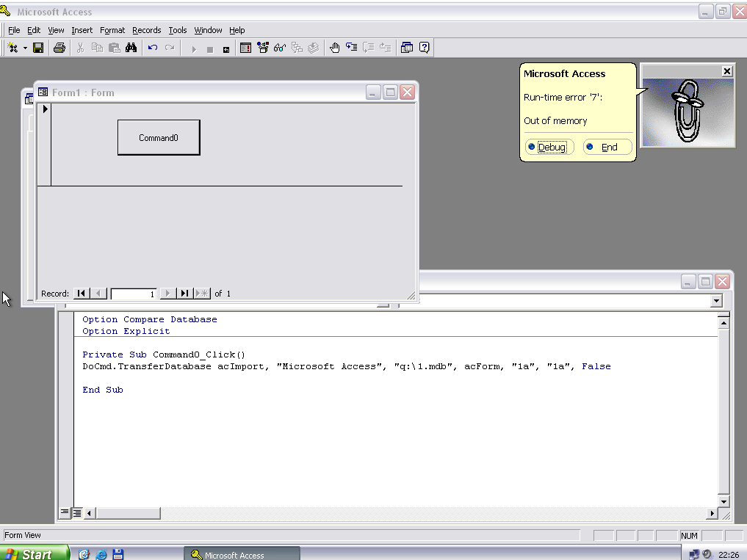The height and width of the screenshot is (560, 747).
Task: Open the Tools menu
Action: pos(178,30)
